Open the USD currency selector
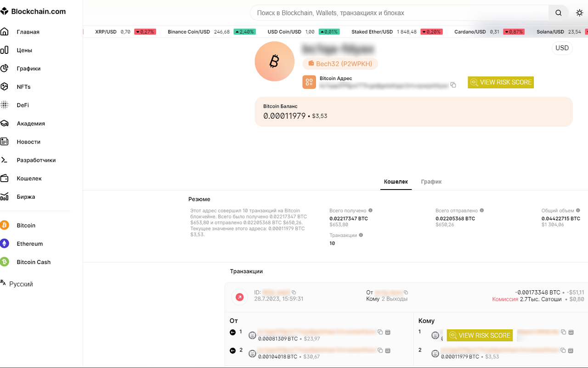 click(x=562, y=48)
